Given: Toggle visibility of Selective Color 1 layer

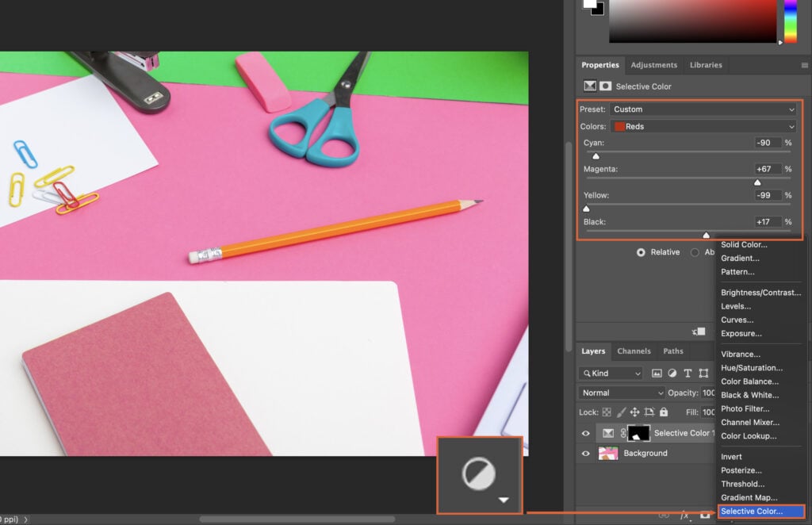Looking at the screenshot, I should click(x=585, y=433).
